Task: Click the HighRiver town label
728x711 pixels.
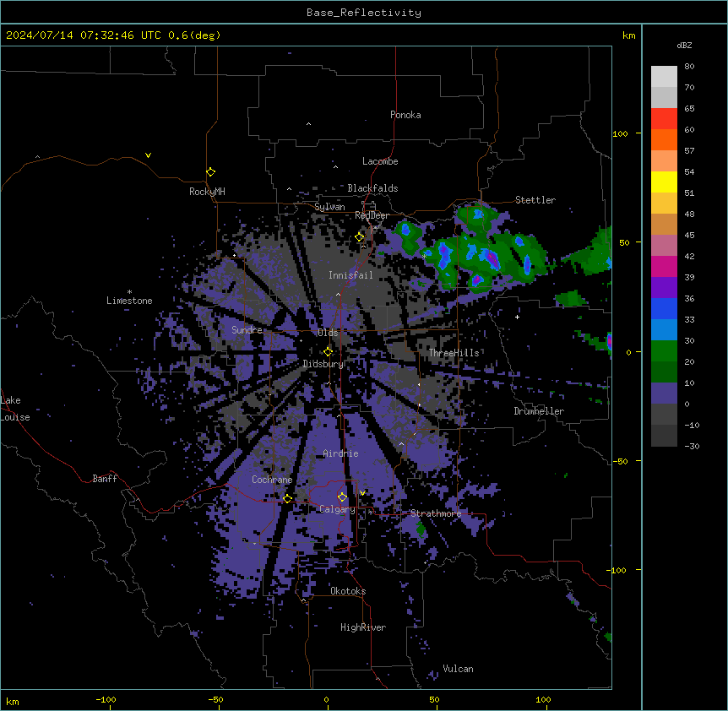Action: coord(363,627)
